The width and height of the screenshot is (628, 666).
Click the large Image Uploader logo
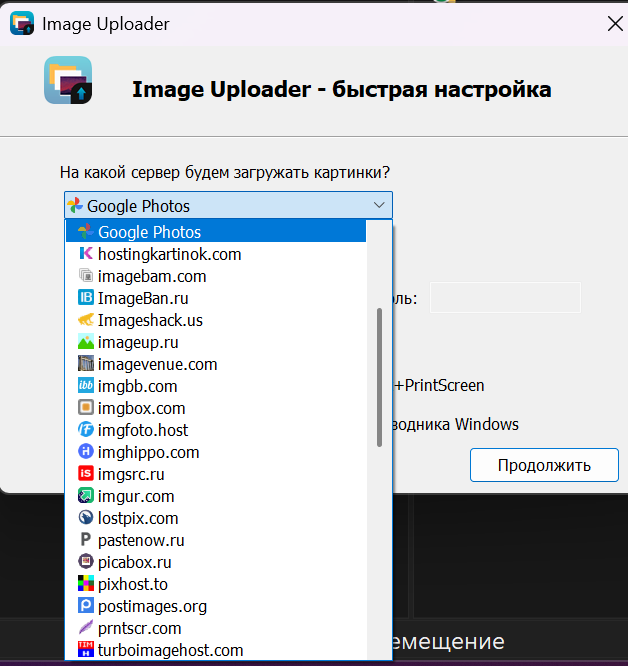point(68,80)
